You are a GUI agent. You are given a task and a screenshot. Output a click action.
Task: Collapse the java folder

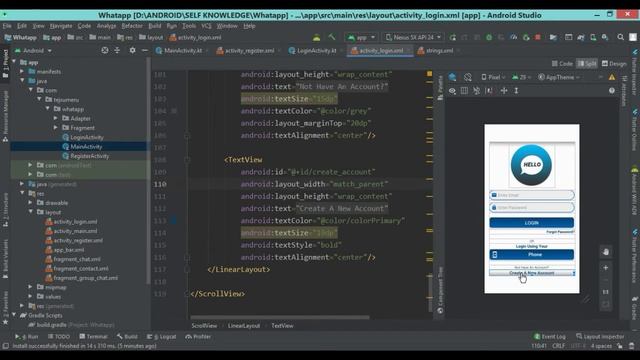point(22,81)
